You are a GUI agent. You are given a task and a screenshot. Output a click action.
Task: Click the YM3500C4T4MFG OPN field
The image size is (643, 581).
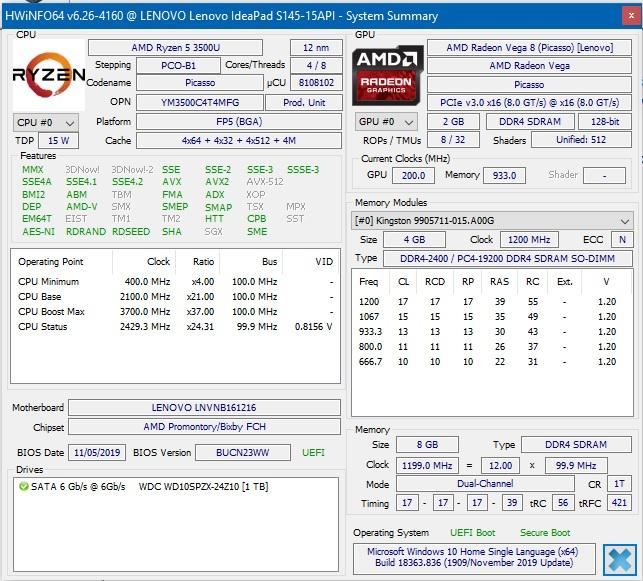pyautogui.click(x=200, y=103)
